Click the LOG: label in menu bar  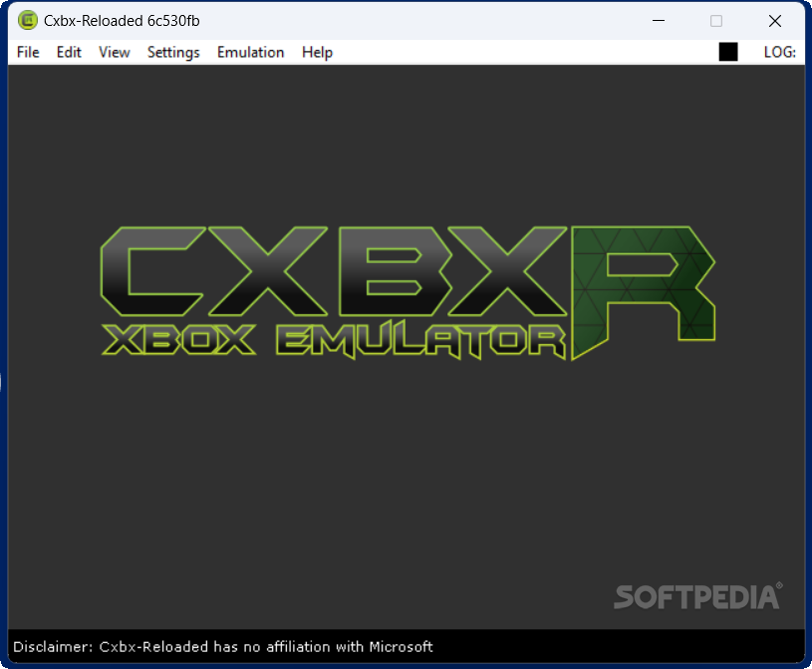point(779,52)
